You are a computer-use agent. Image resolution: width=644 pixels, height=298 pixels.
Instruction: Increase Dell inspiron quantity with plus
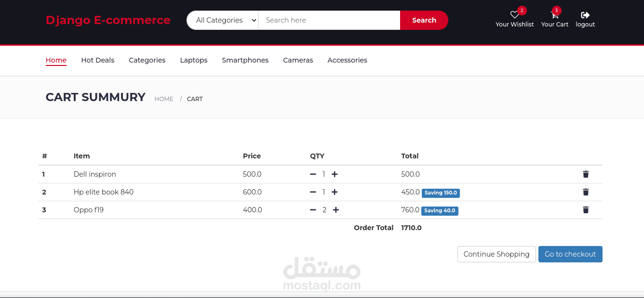point(335,174)
